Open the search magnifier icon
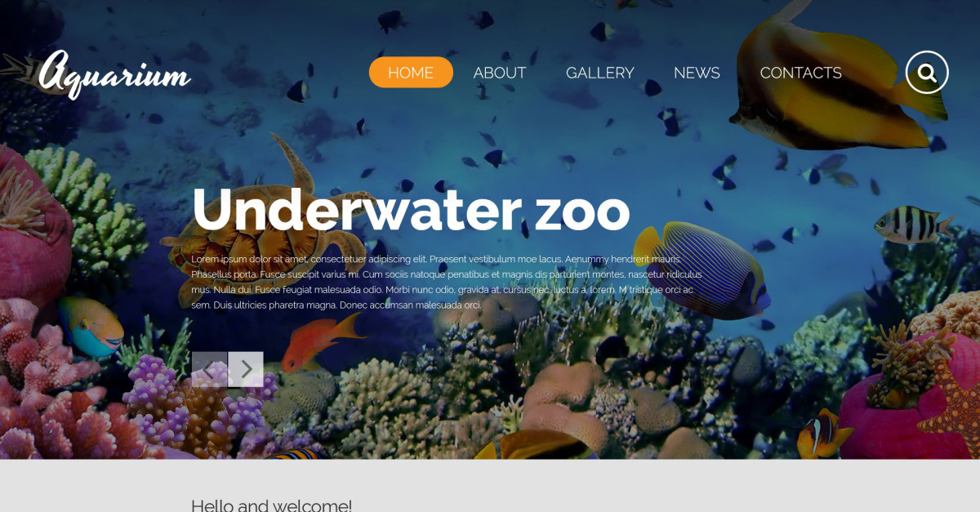980x512 pixels. 927,73
